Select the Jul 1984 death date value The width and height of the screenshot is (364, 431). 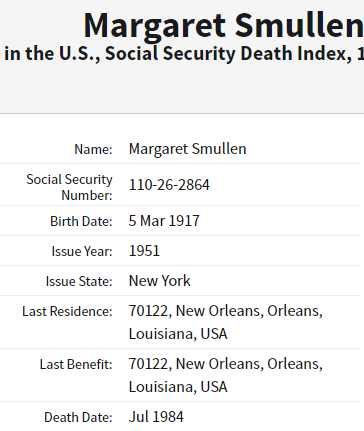[x=156, y=417]
